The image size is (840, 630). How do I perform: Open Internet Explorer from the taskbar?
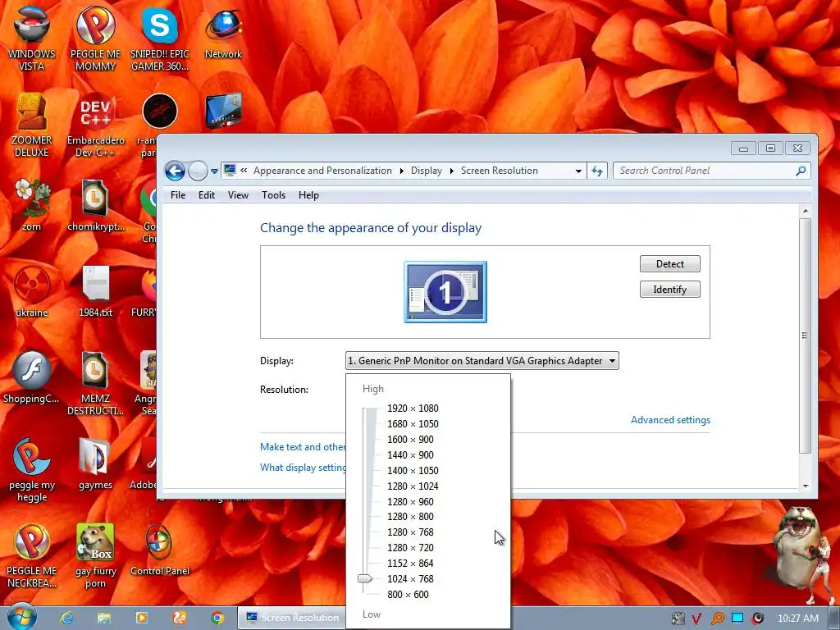(66, 618)
